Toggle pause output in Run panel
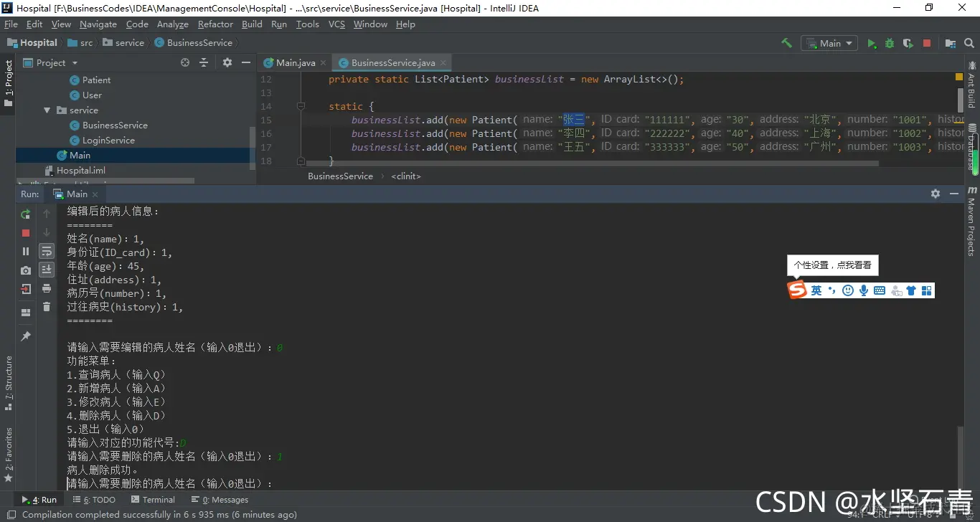The width and height of the screenshot is (980, 522). tap(26, 251)
